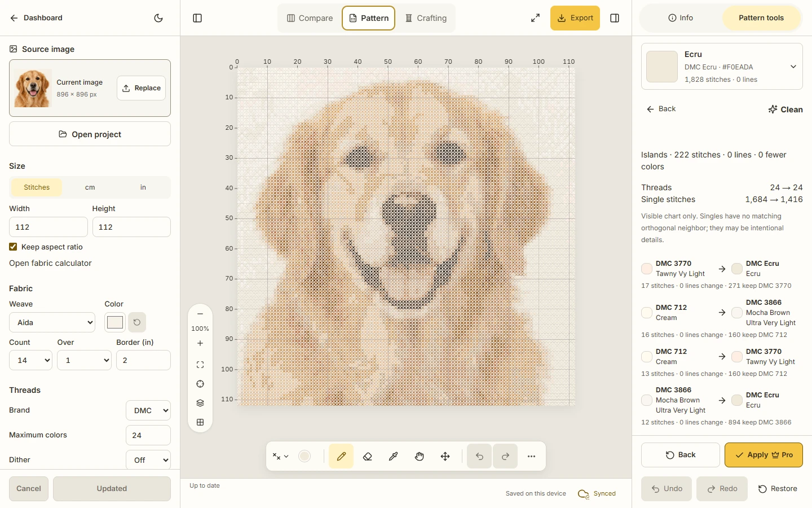Switch to the Compare tab
This screenshot has width=812, height=508.
pyautogui.click(x=310, y=18)
